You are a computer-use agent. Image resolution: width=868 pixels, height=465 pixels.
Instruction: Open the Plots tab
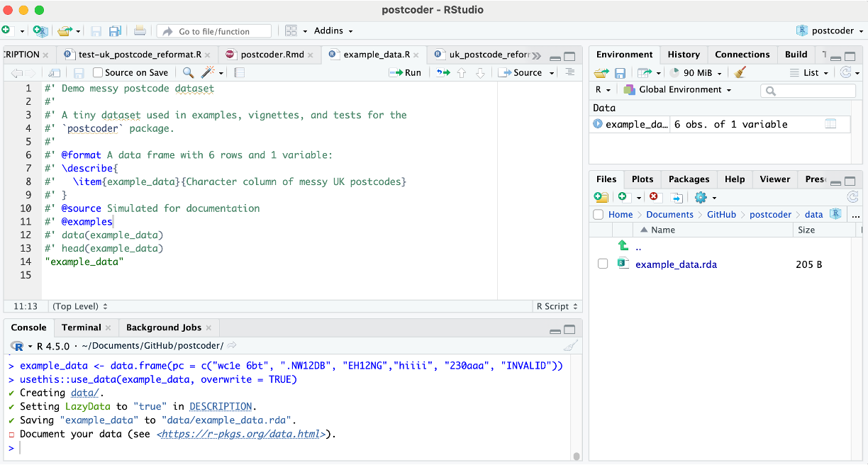(642, 179)
